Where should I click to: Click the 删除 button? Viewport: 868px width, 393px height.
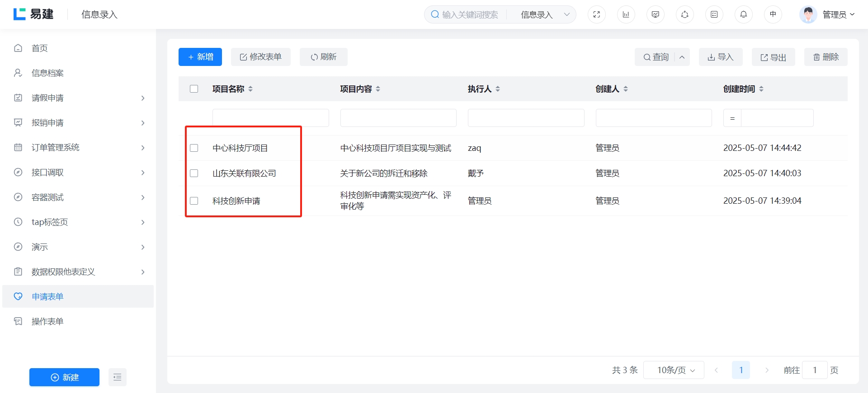pyautogui.click(x=826, y=57)
